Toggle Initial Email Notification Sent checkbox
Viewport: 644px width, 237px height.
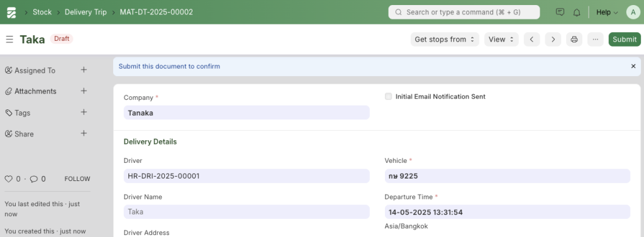pos(388,97)
